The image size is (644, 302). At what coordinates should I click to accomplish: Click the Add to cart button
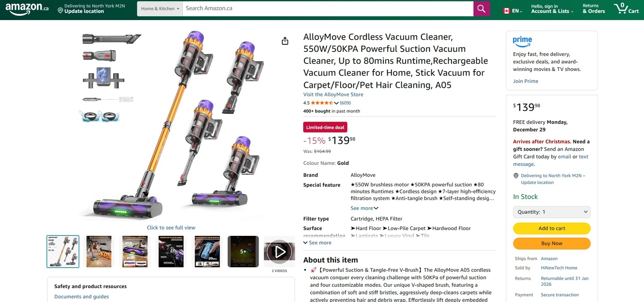(551, 228)
